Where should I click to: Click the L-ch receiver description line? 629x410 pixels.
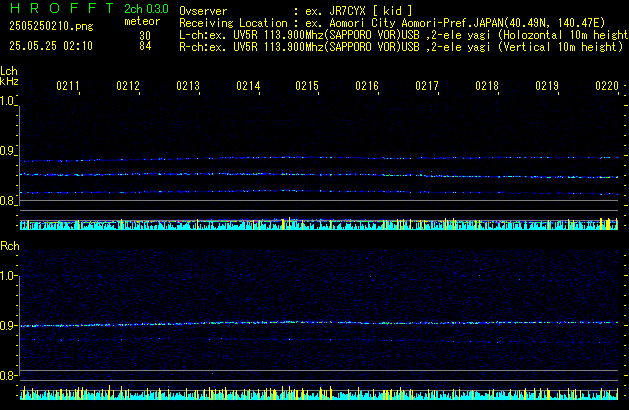coord(404,35)
